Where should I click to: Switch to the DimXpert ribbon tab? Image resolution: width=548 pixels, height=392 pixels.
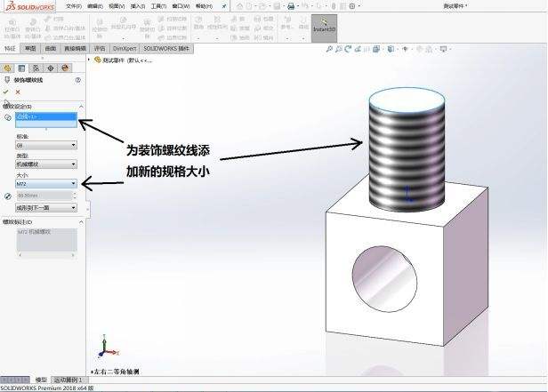pyautogui.click(x=125, y=49)
